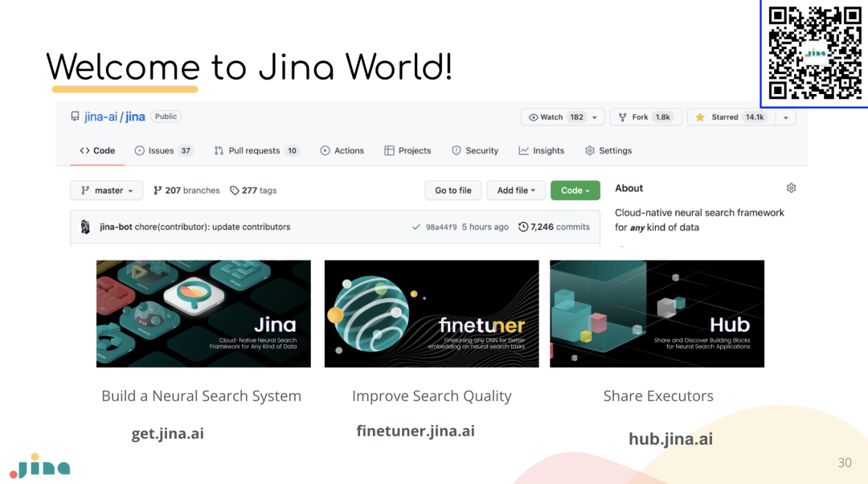Expand the star lists dropdown arrow

pyautogui.click(x=785, y=117)
